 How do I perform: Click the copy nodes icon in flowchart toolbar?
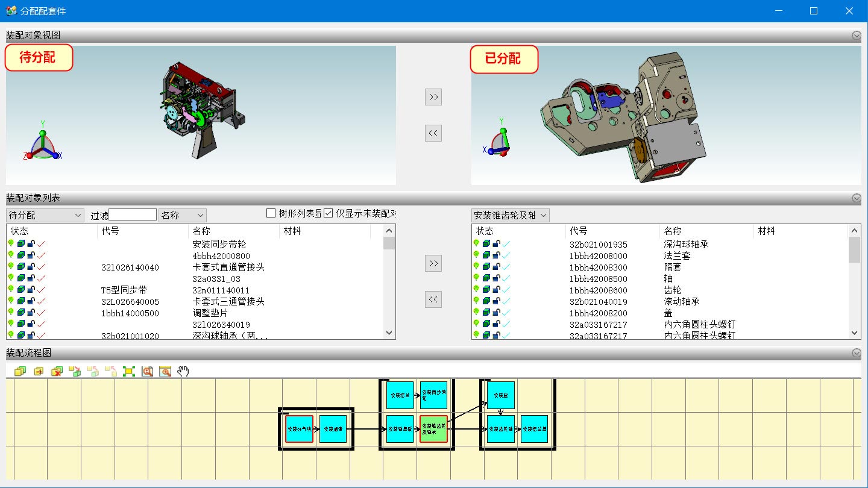(x=20, y=371)
